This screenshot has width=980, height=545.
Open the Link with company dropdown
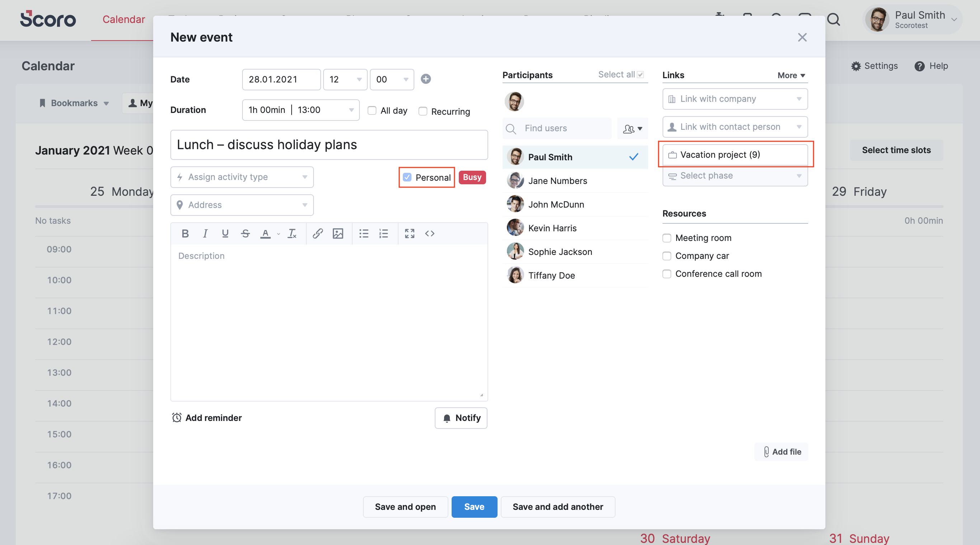735,99
